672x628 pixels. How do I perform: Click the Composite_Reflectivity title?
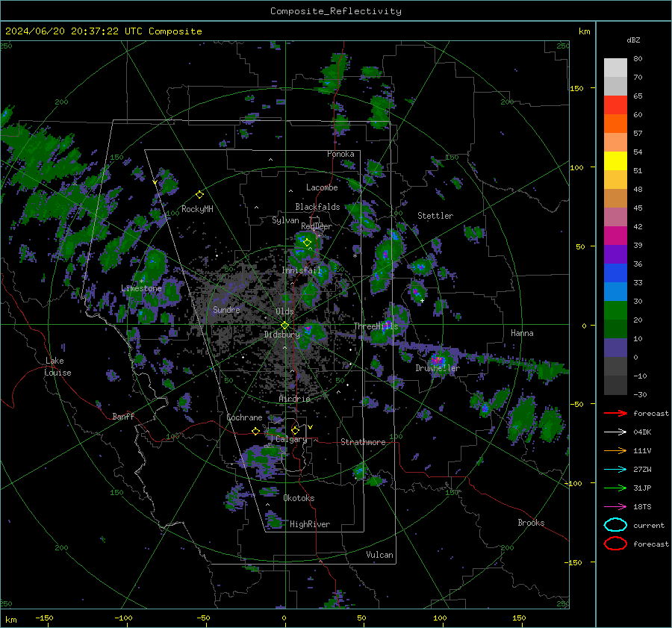point(335,11)
